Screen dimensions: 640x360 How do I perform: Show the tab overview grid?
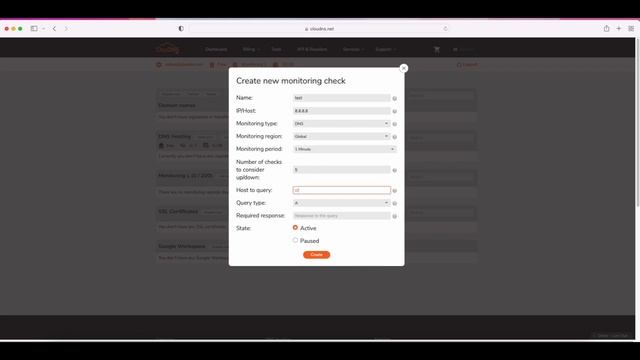631,29
